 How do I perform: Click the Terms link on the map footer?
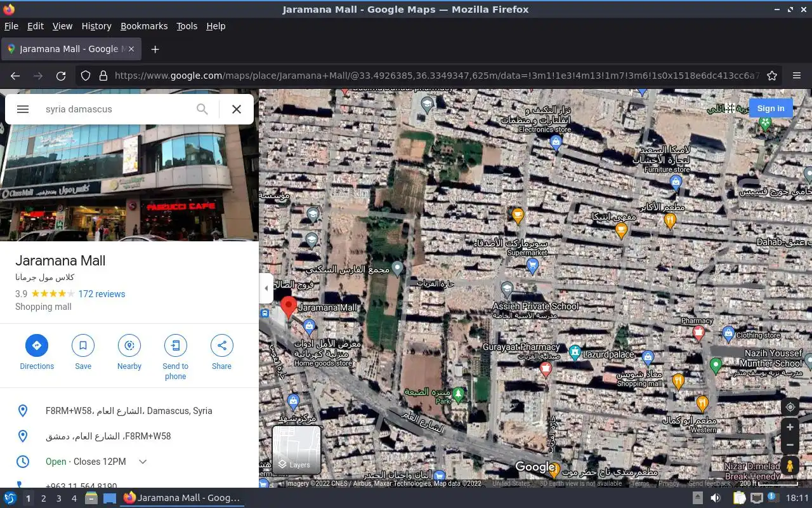point(641,484)
